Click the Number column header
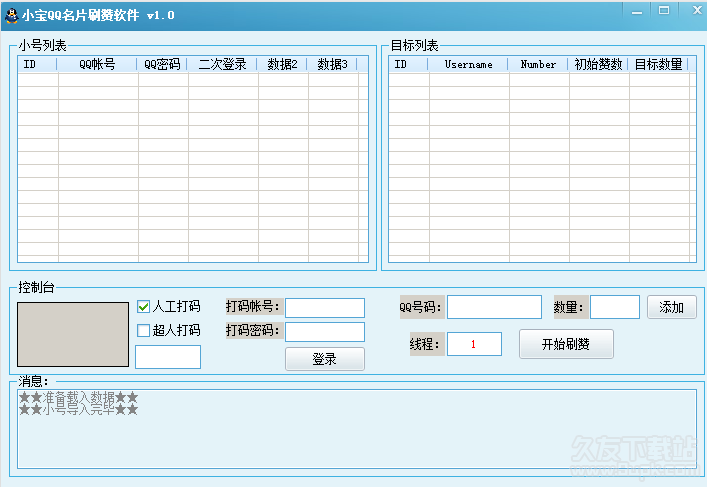 (538, 64)
